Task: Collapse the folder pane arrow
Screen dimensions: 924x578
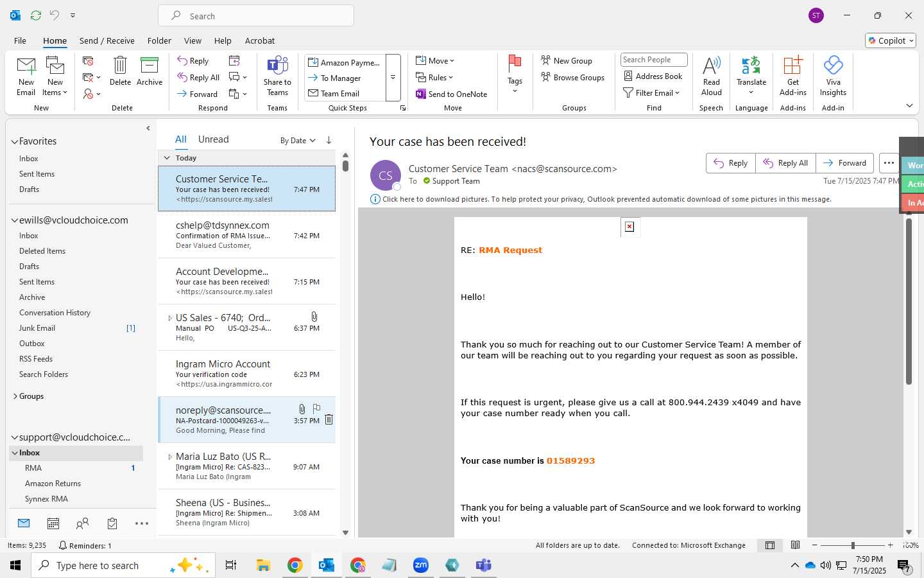Action: coord(148,128)
